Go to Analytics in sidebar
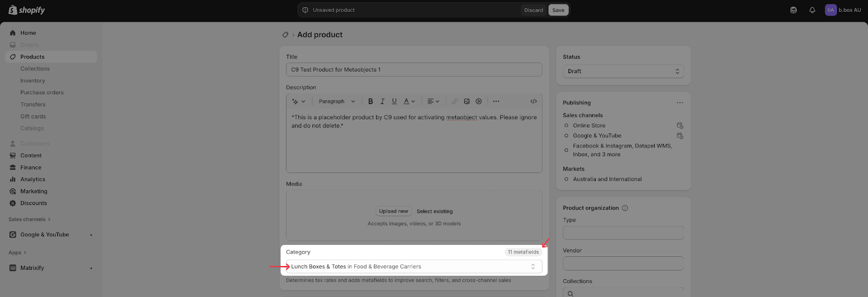868x297 pixels. [33, 179]
